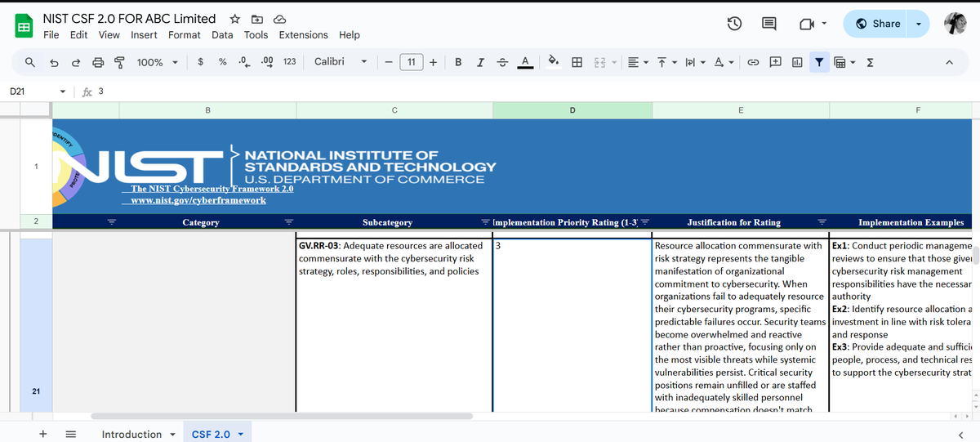Switch to the Introduction sheet tab

click(131, 434)
